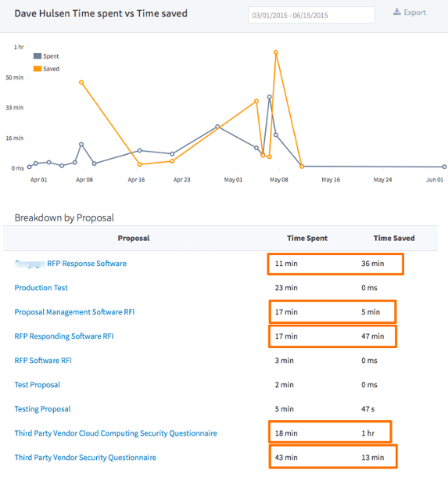The height and width of the screenshot is (478, 448).
Task: Click the Export download icon
Action: point(397,12)
